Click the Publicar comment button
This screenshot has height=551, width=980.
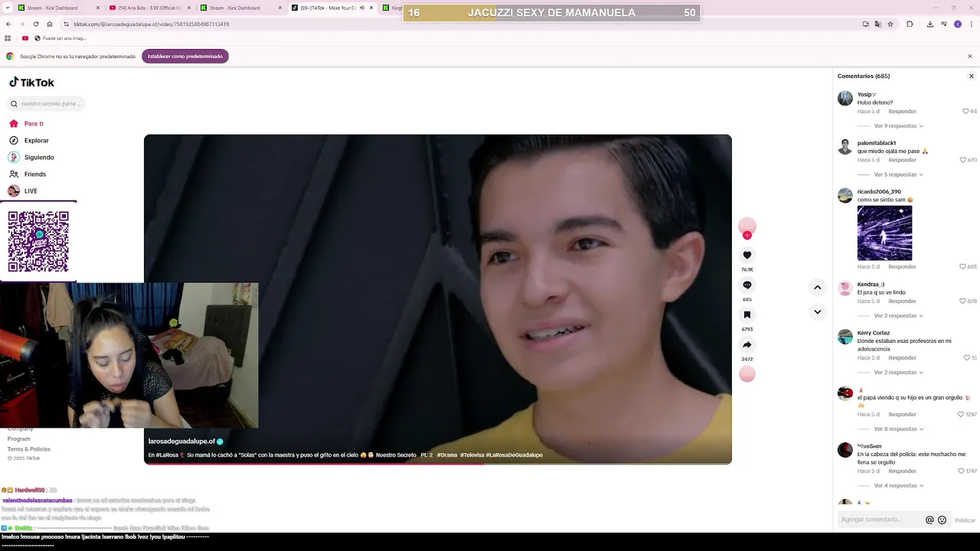coord(965,520)
